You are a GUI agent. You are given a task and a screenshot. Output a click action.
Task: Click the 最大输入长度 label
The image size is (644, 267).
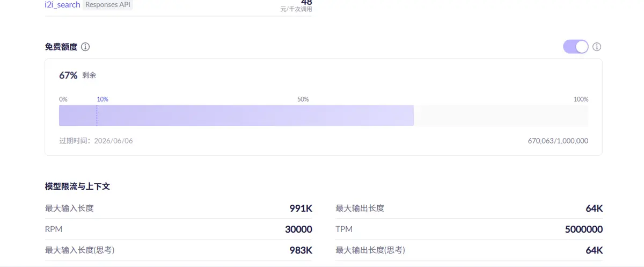pyautogui.click(x=69, y=208)
